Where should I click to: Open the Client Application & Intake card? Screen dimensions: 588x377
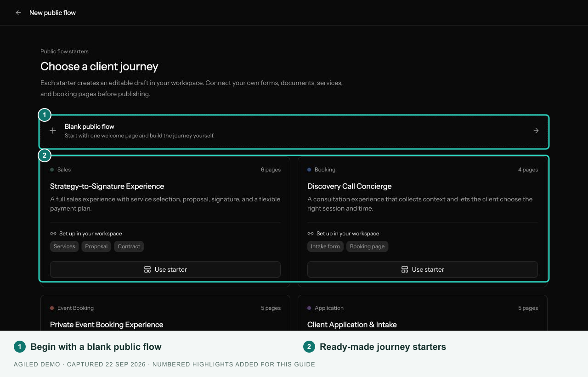pos(423,313)
